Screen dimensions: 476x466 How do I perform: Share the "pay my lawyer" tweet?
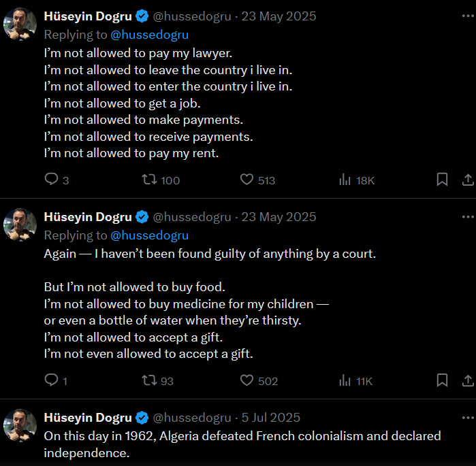[x=468, y=180]
